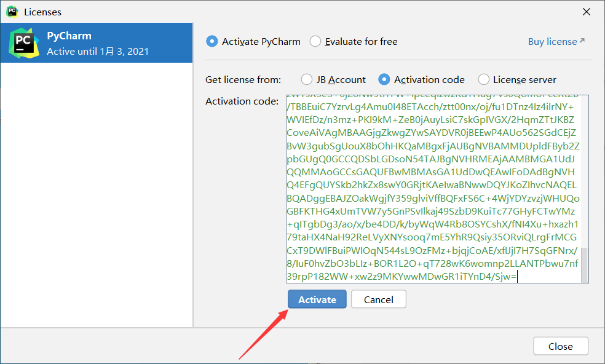Choose License server as license source
Viewport: 605px width, 364px height.
(x=483, y=79)
